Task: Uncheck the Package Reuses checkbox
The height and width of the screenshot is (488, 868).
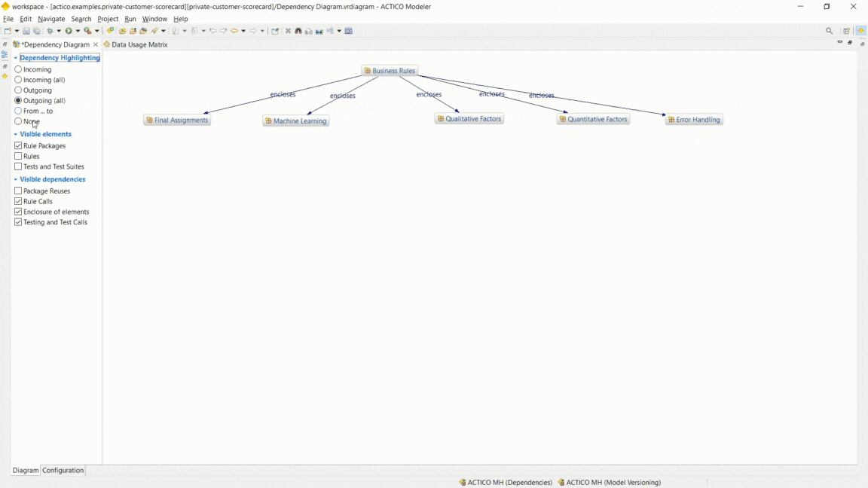Action: (17, 191)
